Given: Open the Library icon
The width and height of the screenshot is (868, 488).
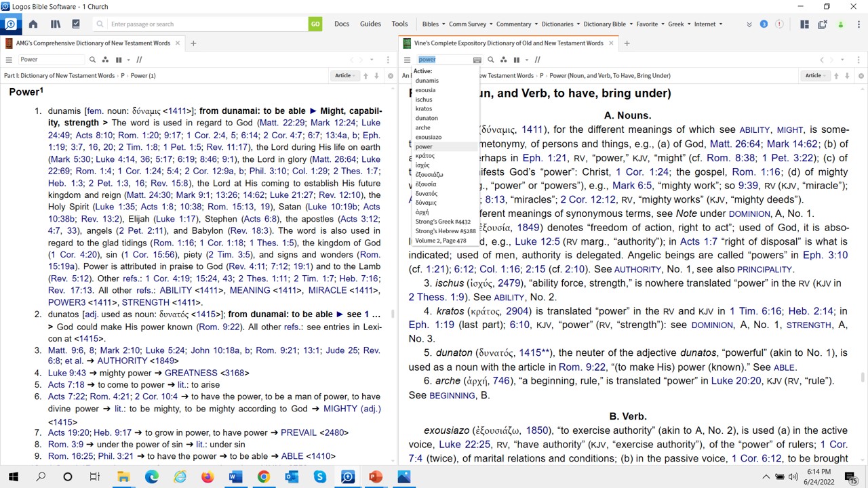Looking at the screenshot, I should click(55, 24).
